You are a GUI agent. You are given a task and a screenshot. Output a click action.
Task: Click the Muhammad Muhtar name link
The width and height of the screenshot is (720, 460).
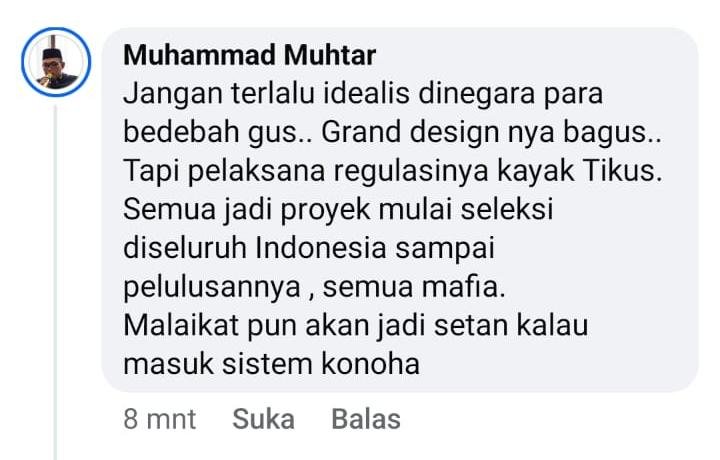[x=250, y=56]
